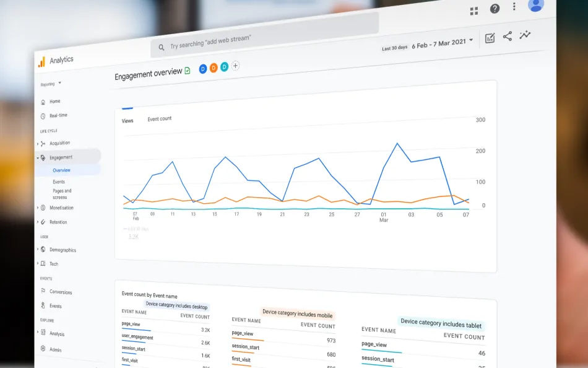The height and width of the screenshot is (368, 588).
Task: Click your profile avatar
Action: [535, 7]
